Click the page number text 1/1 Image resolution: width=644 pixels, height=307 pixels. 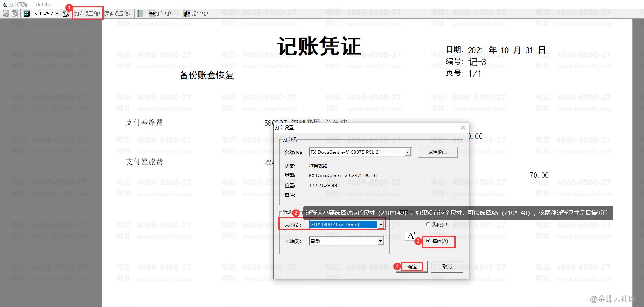475,73
